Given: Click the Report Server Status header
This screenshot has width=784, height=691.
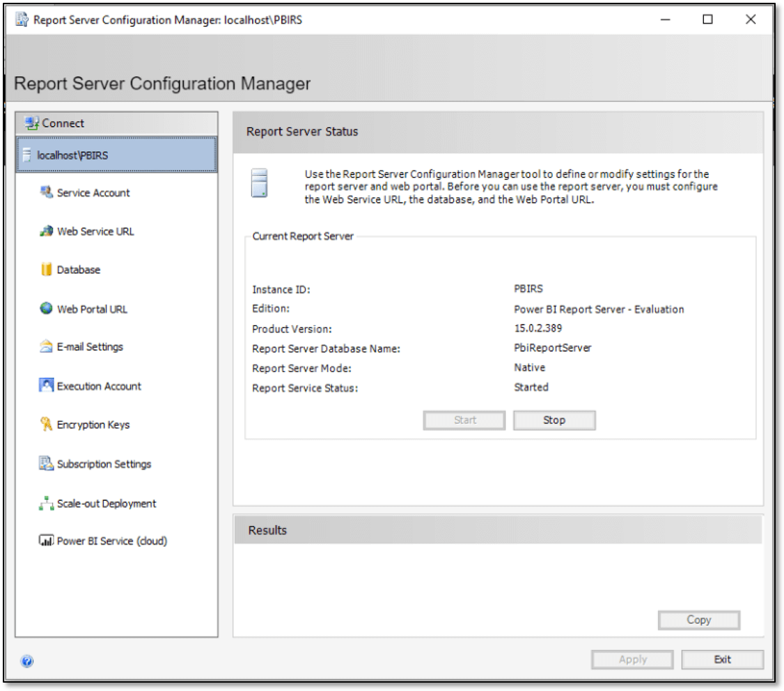Looking at the screenshot, I should [x=302, y=132].
